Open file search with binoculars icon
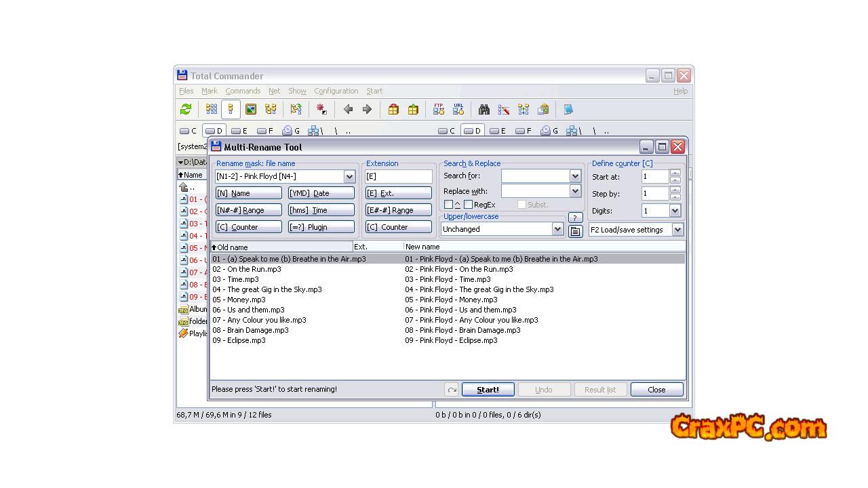 coord(484,109)
